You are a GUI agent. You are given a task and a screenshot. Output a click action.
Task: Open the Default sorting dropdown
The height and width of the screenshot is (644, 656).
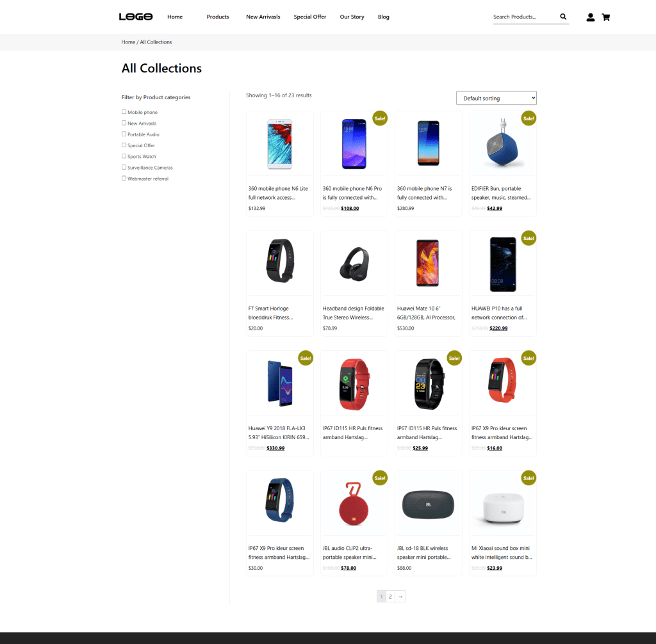click(496, 99)
